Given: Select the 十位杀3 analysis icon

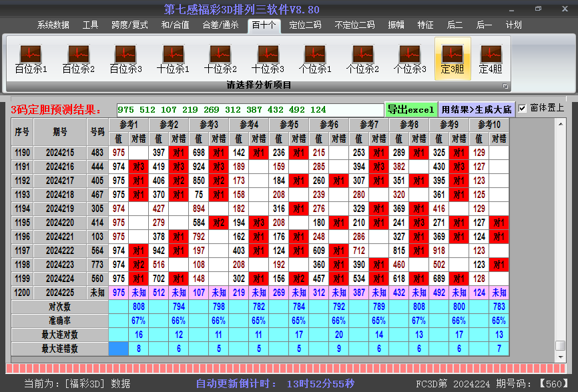Looking at the screenshot, I should (x=268, y=59).
